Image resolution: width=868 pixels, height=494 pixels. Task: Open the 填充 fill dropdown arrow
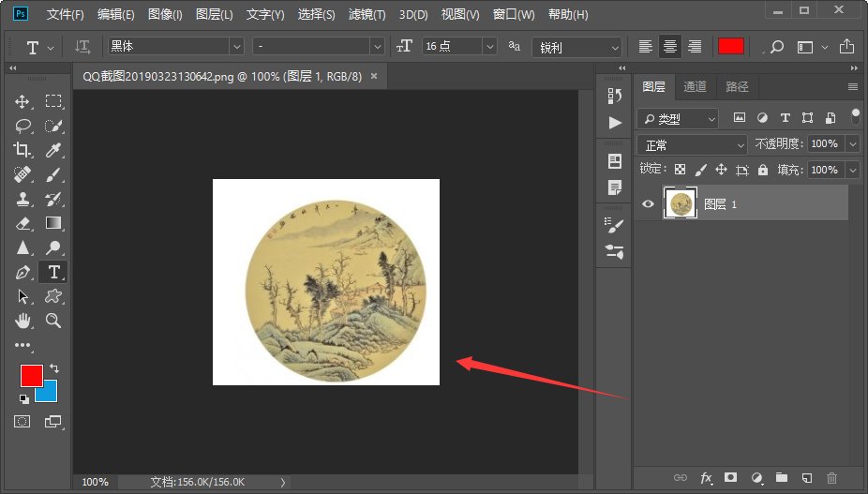(x=852, y=170)
